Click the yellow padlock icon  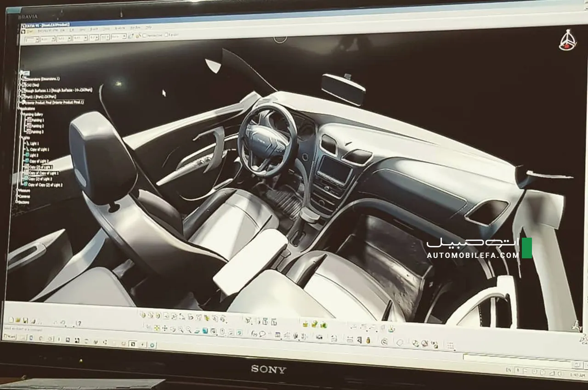[368, 340]
